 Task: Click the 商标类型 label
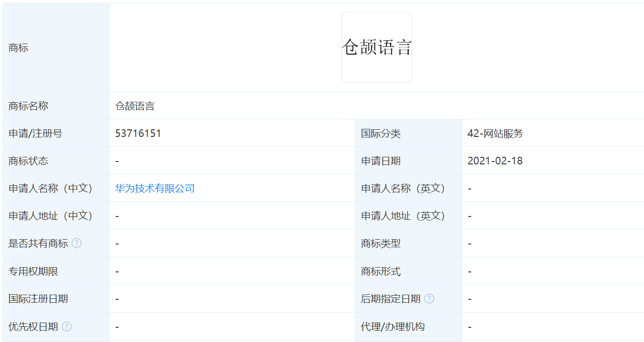coord(381,243)
